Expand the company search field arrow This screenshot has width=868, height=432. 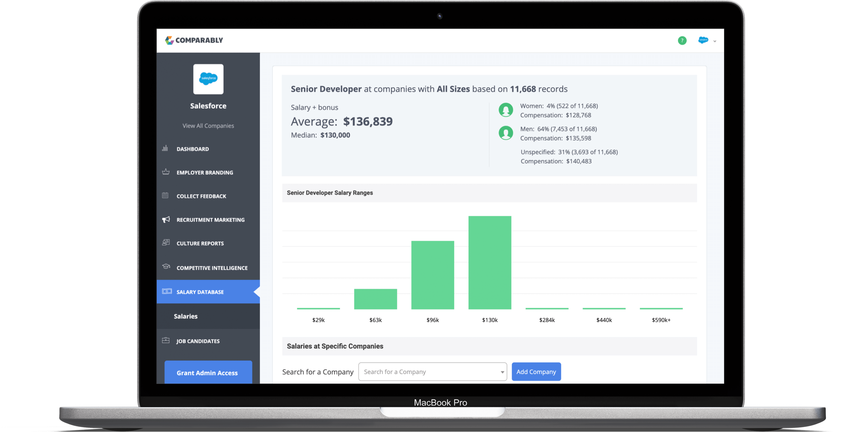502,372
